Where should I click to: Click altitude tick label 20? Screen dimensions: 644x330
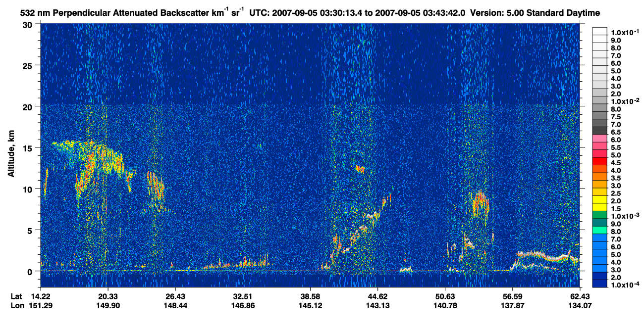(x=28, y=106)
